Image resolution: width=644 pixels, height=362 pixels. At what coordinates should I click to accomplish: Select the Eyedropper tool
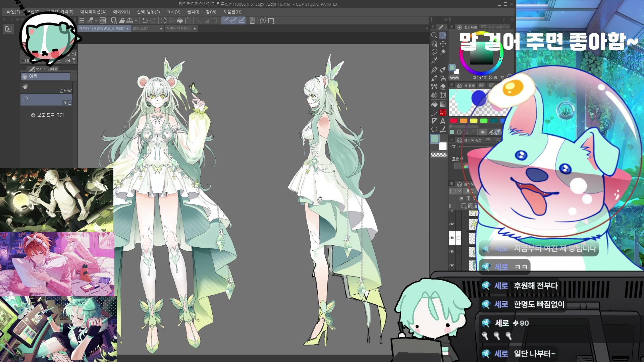coord(434,61)
